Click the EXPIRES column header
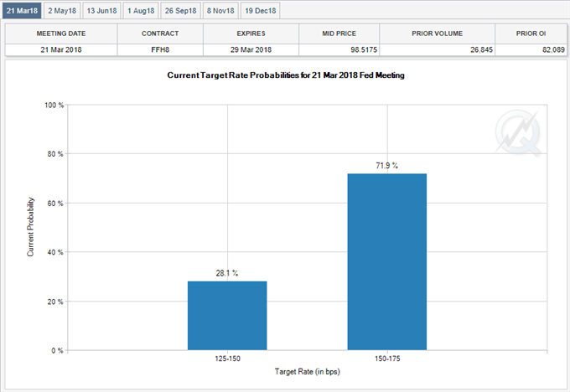 [x=251, y=34]
